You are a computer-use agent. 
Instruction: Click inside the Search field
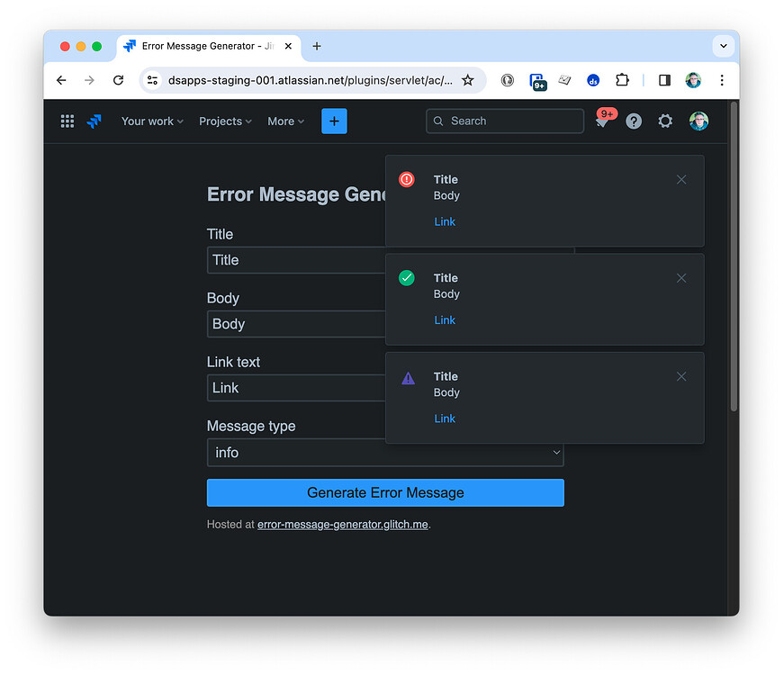[x=504, y=121]
